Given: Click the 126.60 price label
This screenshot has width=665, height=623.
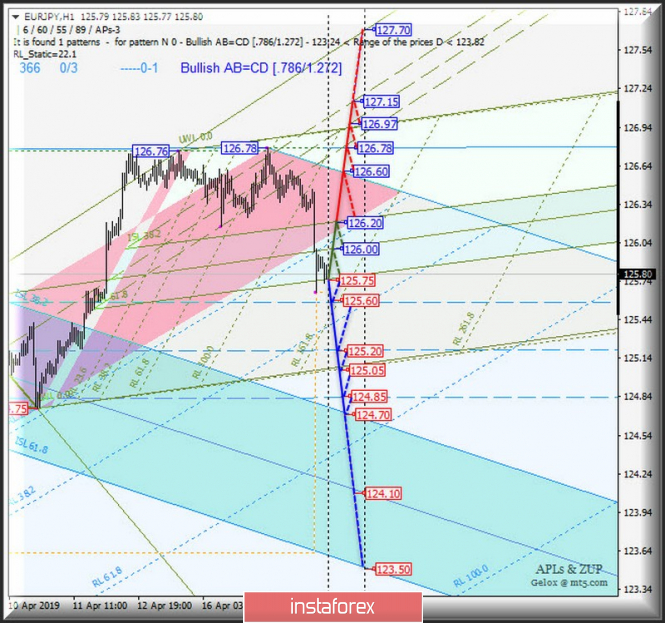Looking at the screenshot, I should [371, 171].
